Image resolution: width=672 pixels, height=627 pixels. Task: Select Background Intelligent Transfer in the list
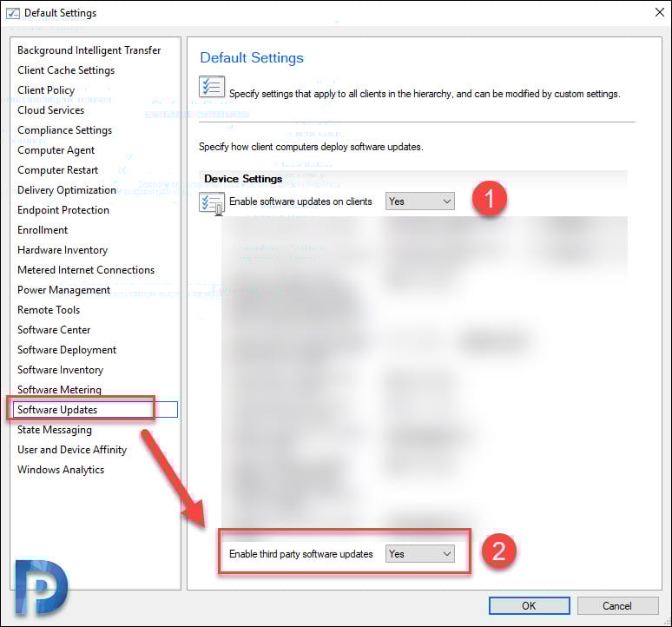pos(89,50)
